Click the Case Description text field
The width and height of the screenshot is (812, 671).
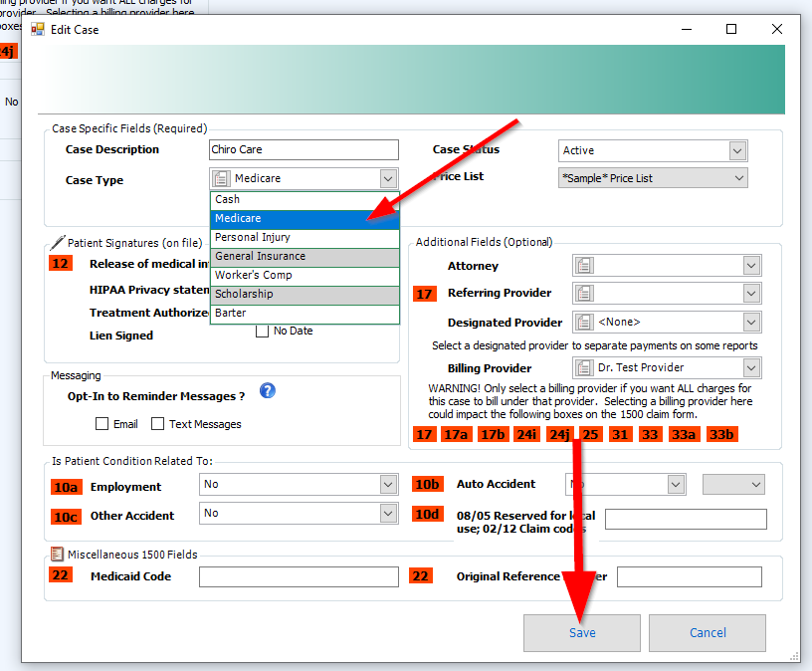pos(304,149)
